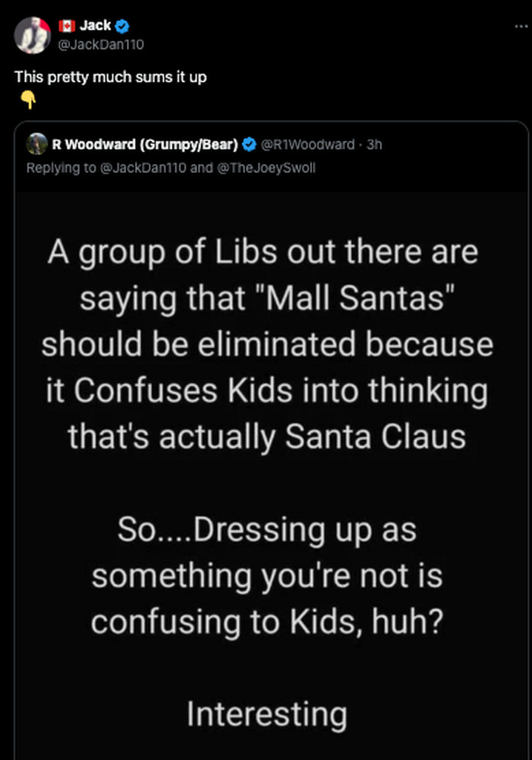Viewport: 532px width, 760px height.
Task: Click the @R1Woodward handle
Action: (x=307, y=145)
